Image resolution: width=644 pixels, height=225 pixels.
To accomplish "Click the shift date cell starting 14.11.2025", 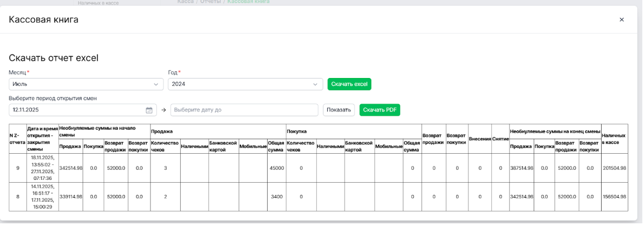I will (42, 197).
